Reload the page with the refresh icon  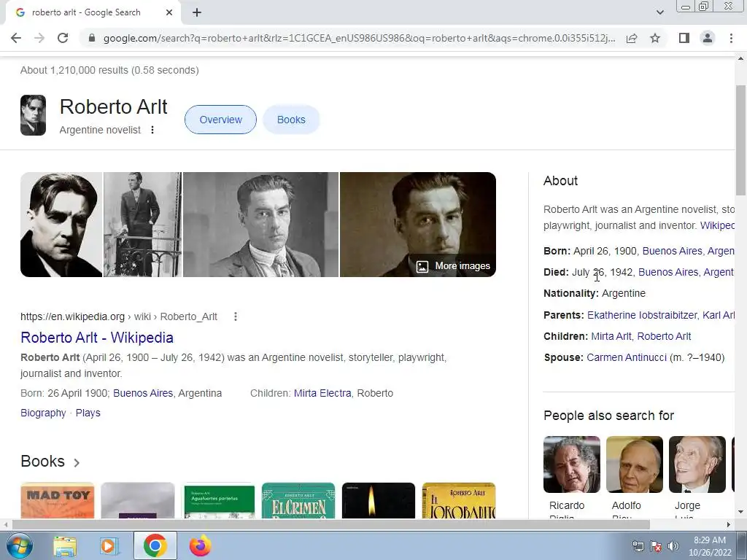click(x=63, y=38)
